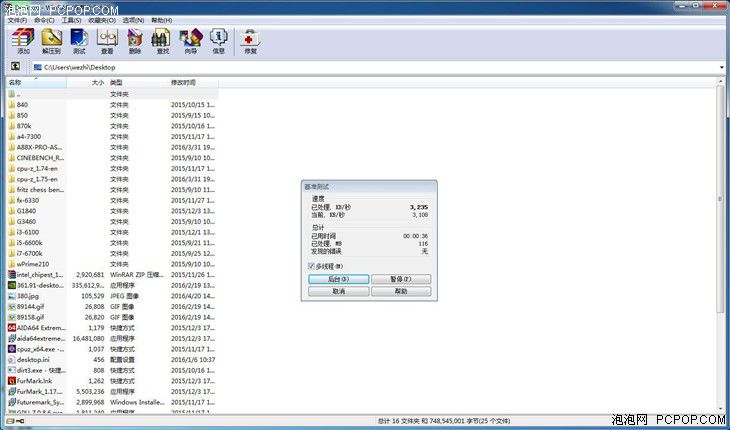The height and width of the screenshot is (430, 730).
Task: Select the wPrime210 folder row
Action: click(x=112, y=264)
